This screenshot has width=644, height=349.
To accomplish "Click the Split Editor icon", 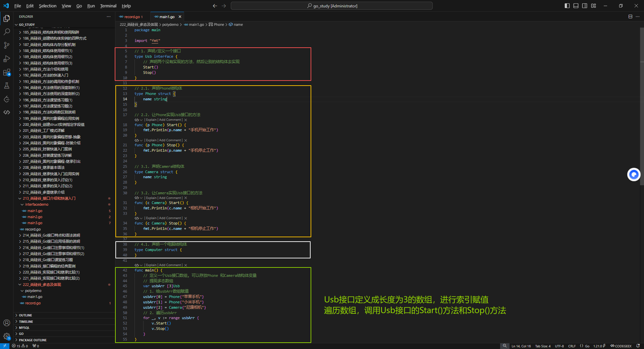I will 630,16.
